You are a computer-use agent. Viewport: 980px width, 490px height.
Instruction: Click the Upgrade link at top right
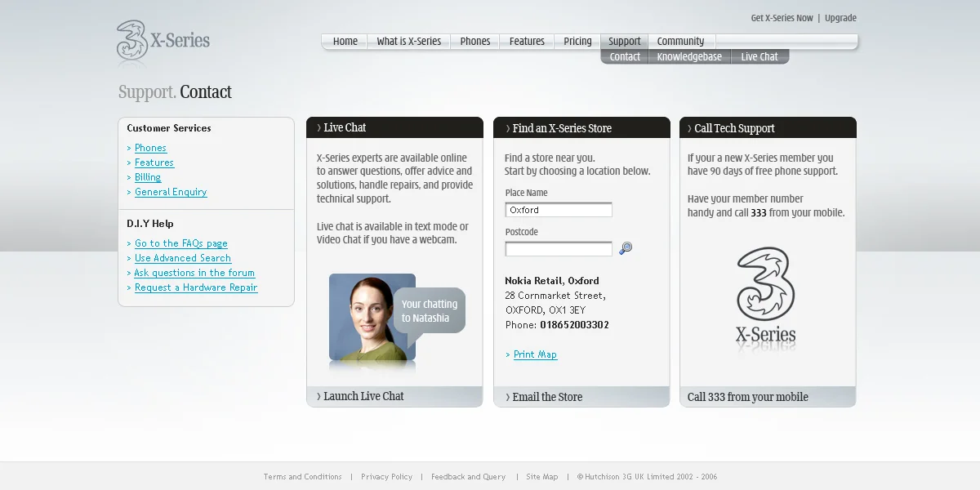pos(840,18)
